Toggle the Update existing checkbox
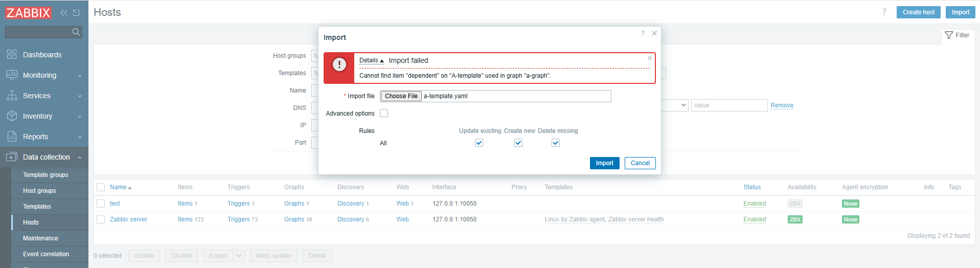980x268 pixels. 479,143
